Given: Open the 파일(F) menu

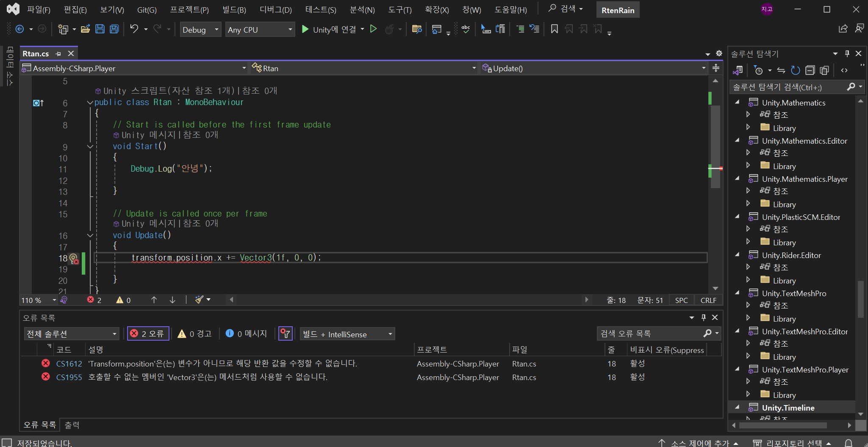Looking at the screenshot, I should pyautogui.click(x=39, y=10).
